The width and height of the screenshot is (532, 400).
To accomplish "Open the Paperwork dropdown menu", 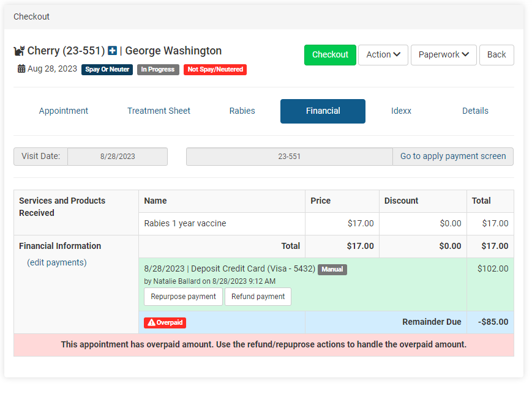I will [443, 54].
